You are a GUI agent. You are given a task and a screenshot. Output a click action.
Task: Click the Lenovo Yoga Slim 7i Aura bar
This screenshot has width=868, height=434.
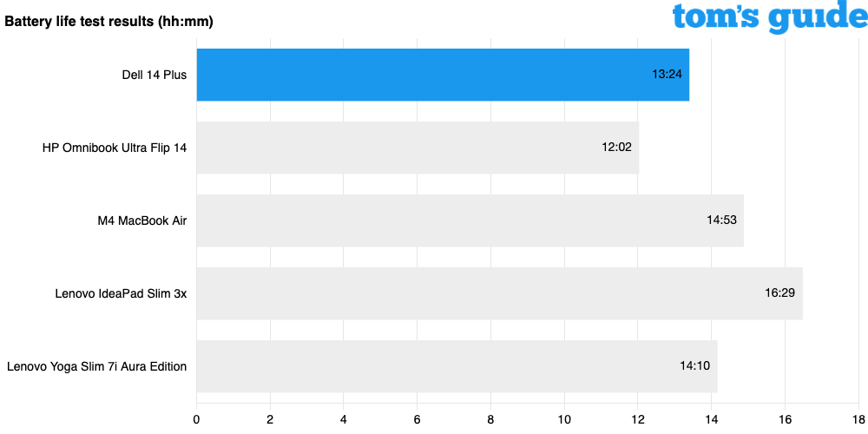point(457,366)
